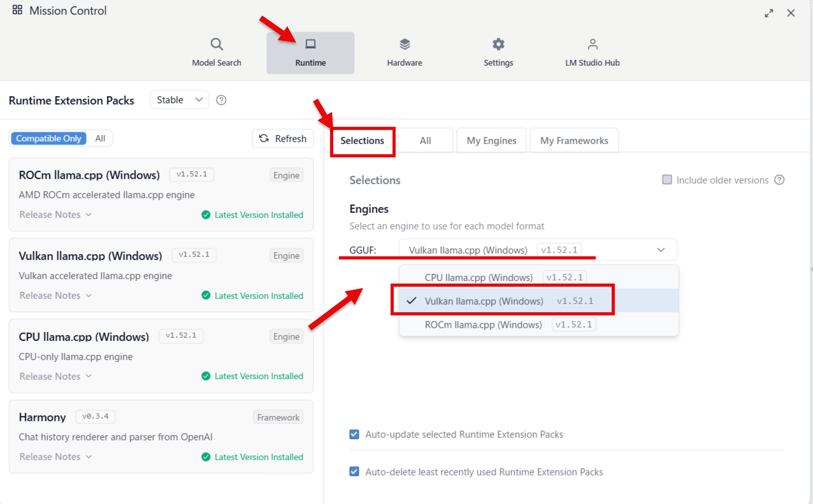Enable Include older versions checkbox
The height and width of the screenshot is (504, 813).
pos(667,180)
